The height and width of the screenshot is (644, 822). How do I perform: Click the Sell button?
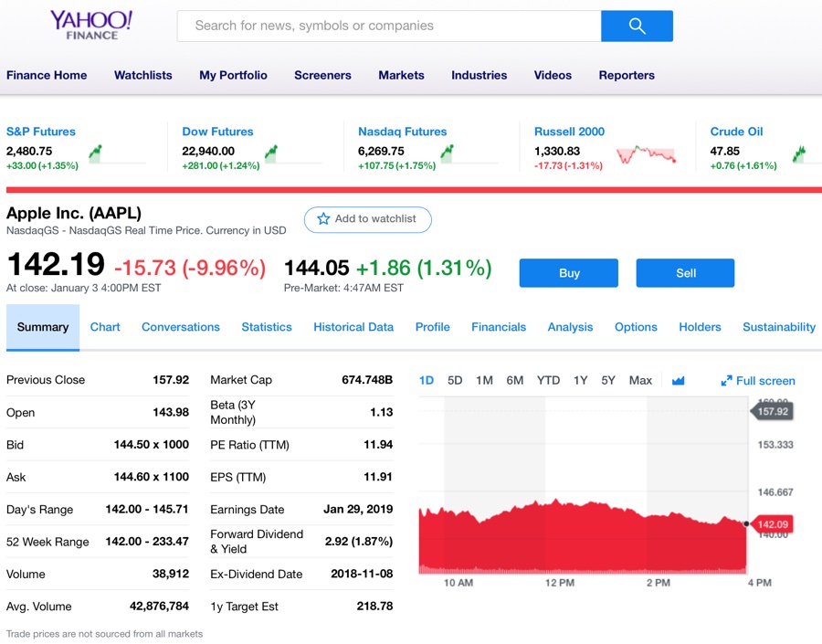point(685,272)
